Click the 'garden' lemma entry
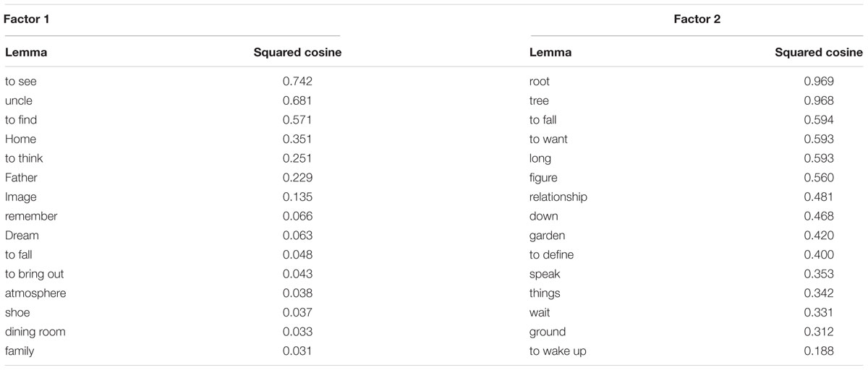The width and height of the screenshot is (868, 370). tap(548, 236)
